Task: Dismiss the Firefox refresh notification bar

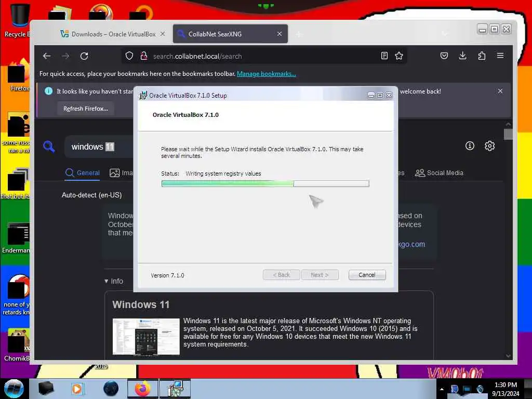Action: [x=500, y=91]
